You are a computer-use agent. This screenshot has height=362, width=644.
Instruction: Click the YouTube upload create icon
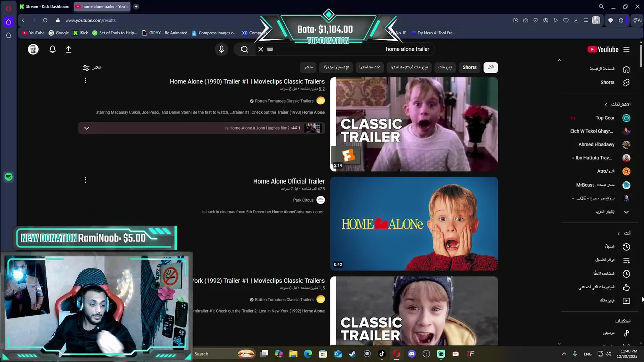69,49
